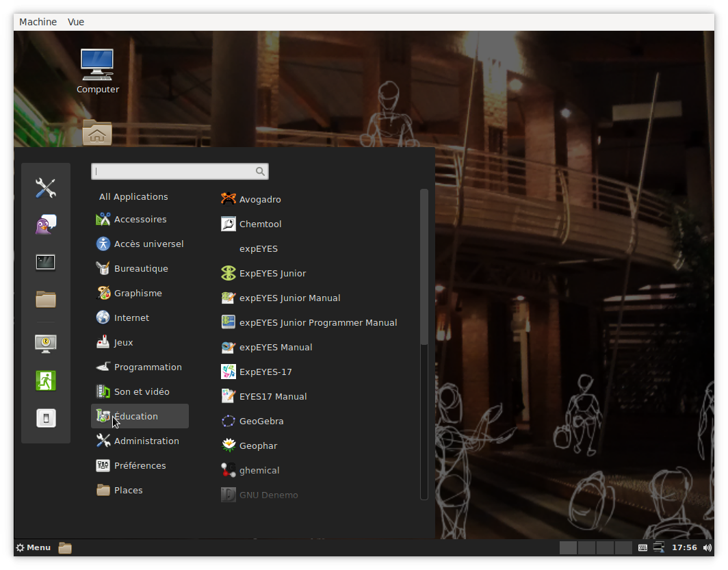Click the ghemical molecule icon
This screenshot has width=728, height=570.
click(x=228, y=469)
